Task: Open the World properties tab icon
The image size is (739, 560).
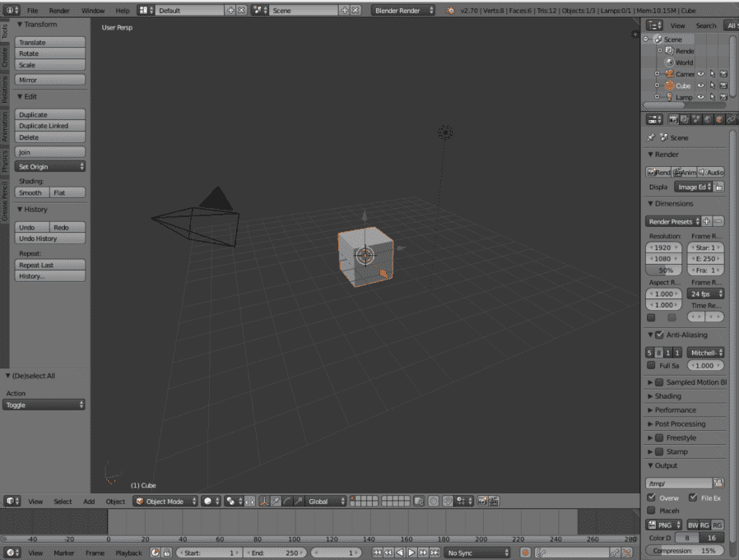Action: point(708,119)
